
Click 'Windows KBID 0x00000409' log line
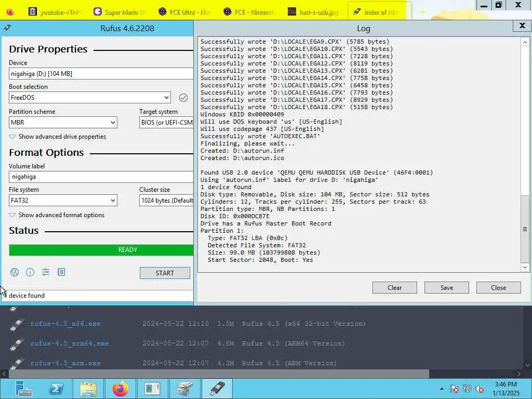coord(242,114)
